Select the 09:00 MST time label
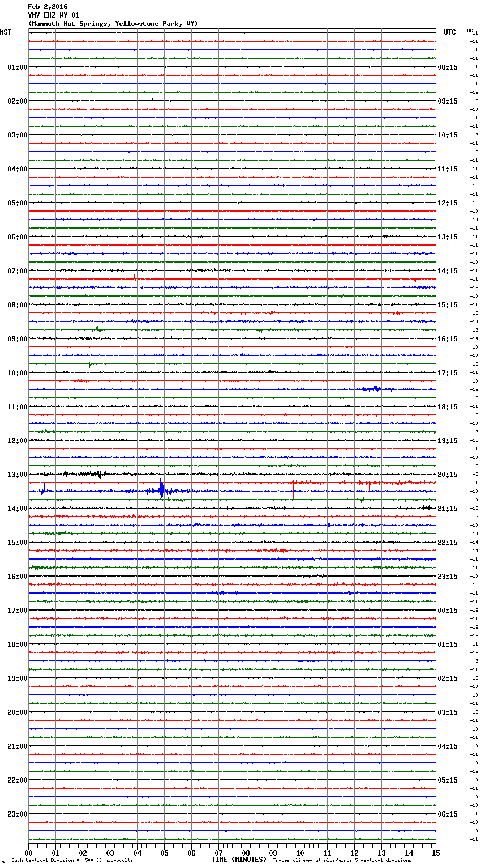Viewport: 481px width, 868px height. (17, 339)
